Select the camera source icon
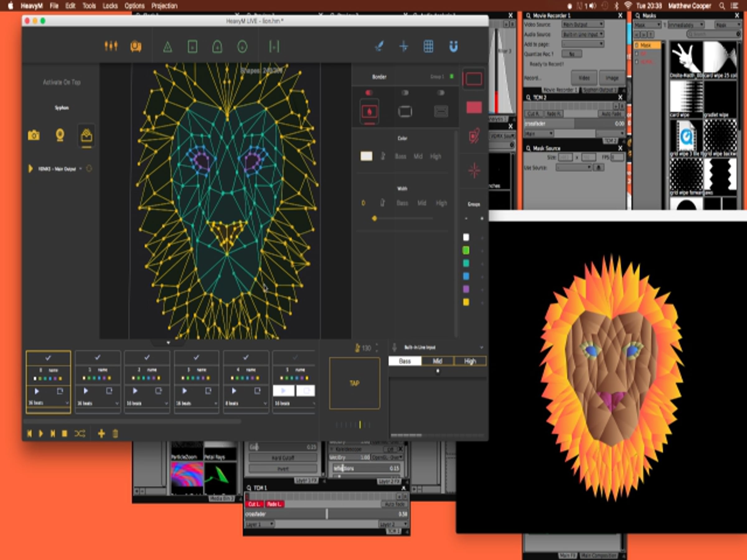Image resolution: width=747 pixels, height=560 pixels. (34, 135)
